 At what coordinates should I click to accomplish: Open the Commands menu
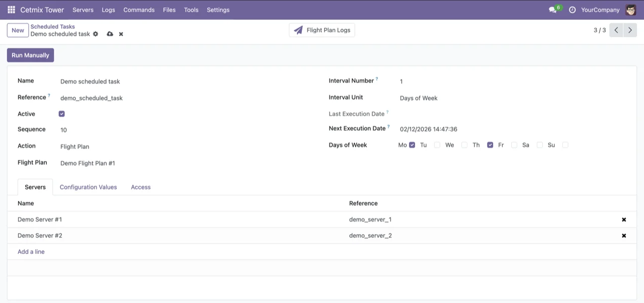click(x=139, y=10)
